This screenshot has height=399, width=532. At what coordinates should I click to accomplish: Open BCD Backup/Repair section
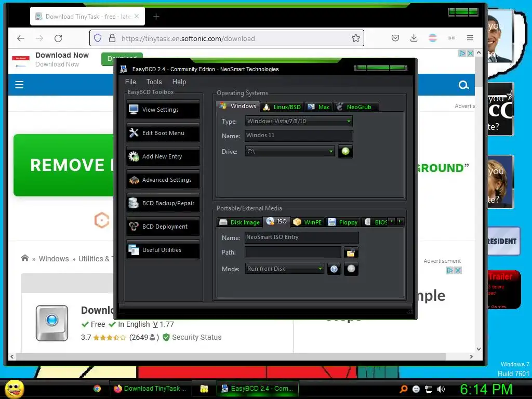tap(163, 203)
